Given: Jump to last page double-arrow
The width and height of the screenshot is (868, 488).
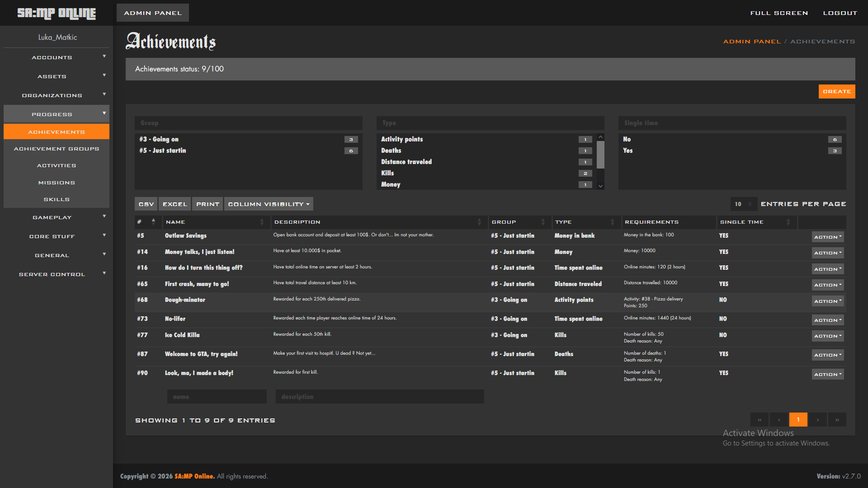Looking at the screenshot, I should pos(837,420).
